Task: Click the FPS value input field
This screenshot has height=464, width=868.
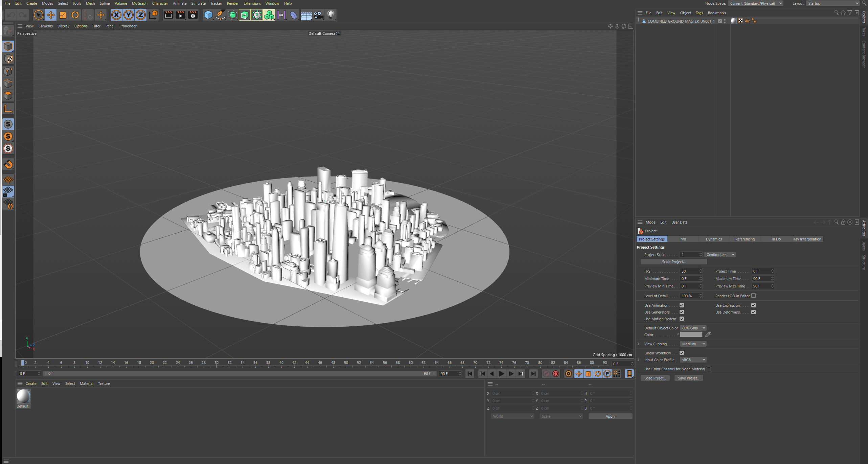Action: pos(689,271)
